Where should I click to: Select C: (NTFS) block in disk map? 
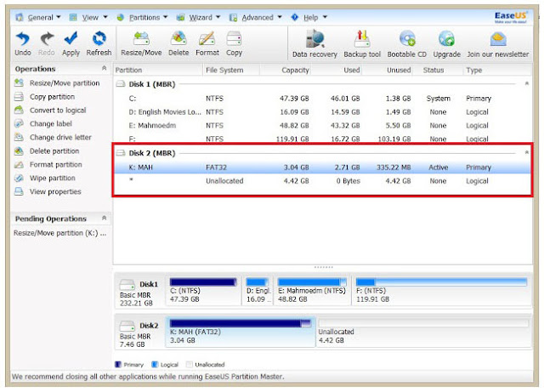pyautogui.click(x=204, y=291)
